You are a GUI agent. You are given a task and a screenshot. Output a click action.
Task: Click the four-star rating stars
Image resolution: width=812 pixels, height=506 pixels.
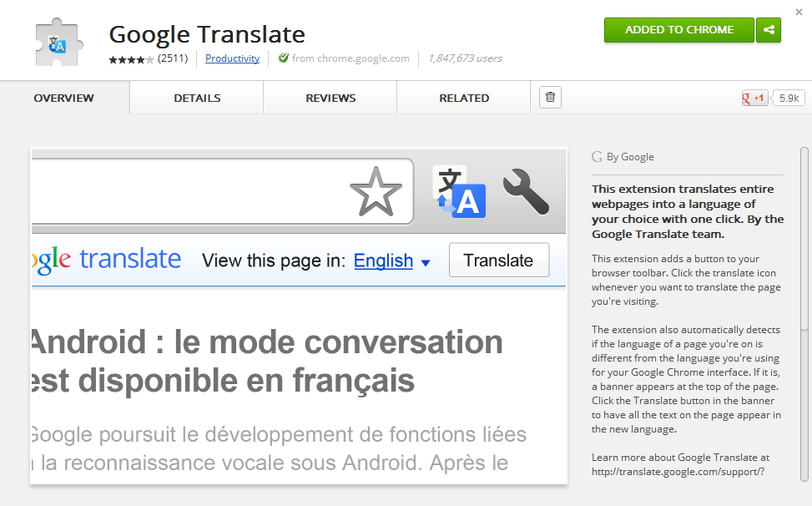[131, 59]
